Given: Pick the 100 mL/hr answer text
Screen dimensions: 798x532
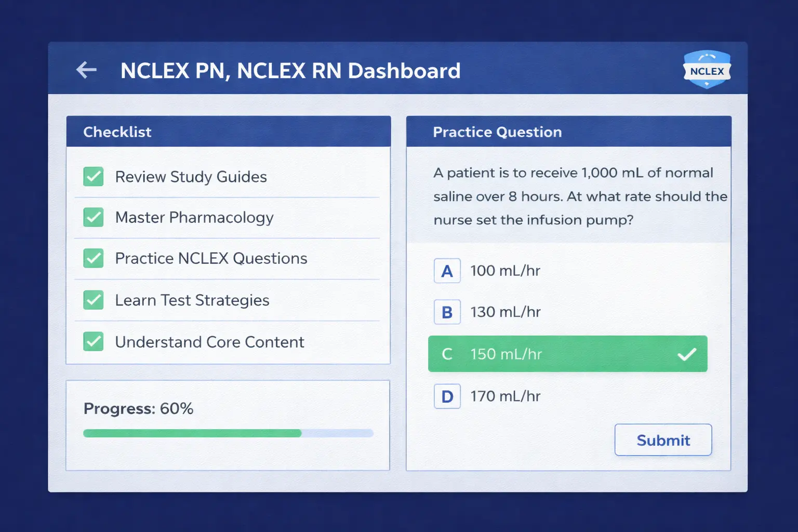Looking at the screenshot, I should (505, 271).
